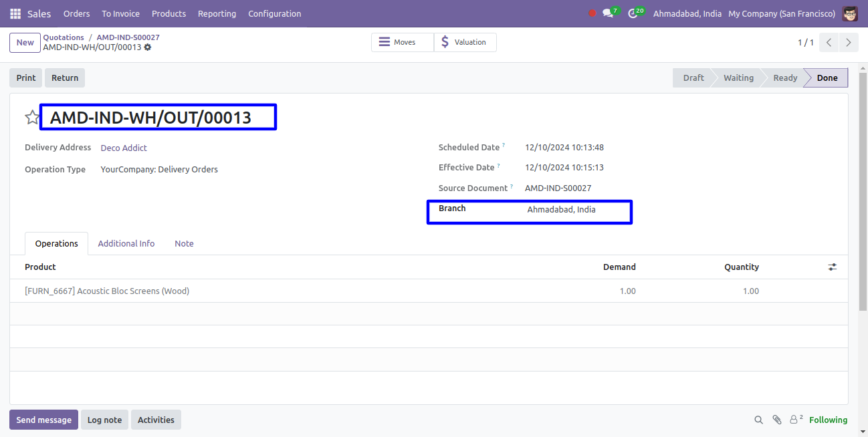This screenshot has width=868, height=437.
Task: Click the page scrollbar on the right
Action: tap(863, 200)
